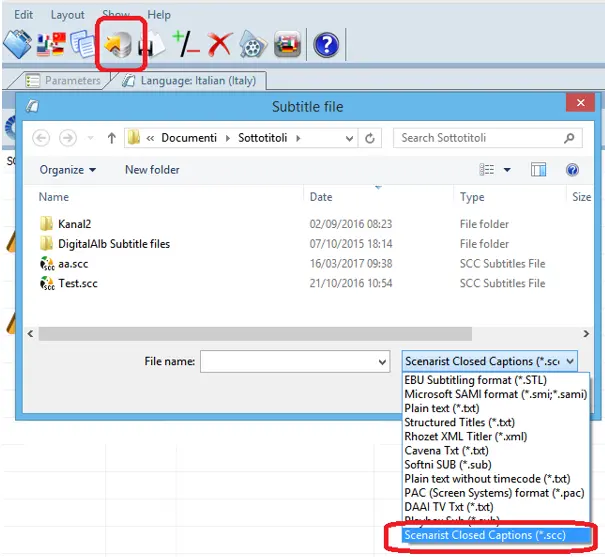Click the copy documents toolbar icon
Screen dimensions: 605x557
pyautogui.click(x=84, y=44)
